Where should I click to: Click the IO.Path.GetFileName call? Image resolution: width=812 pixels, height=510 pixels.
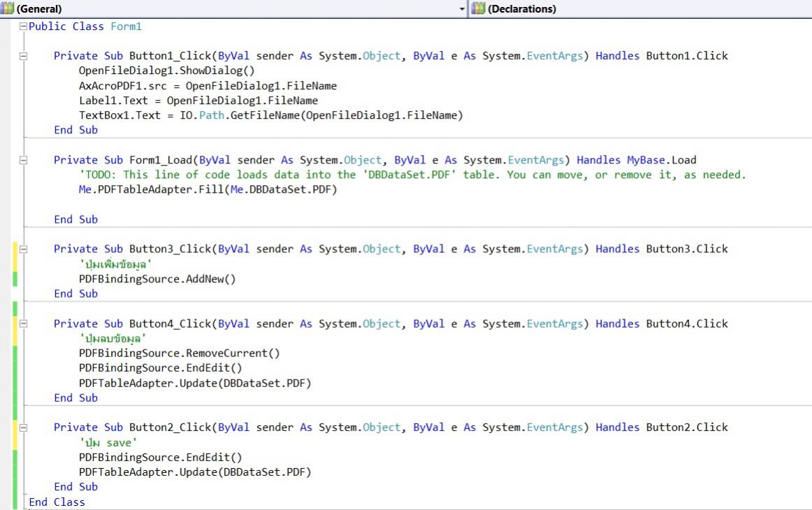coord(321,115)
